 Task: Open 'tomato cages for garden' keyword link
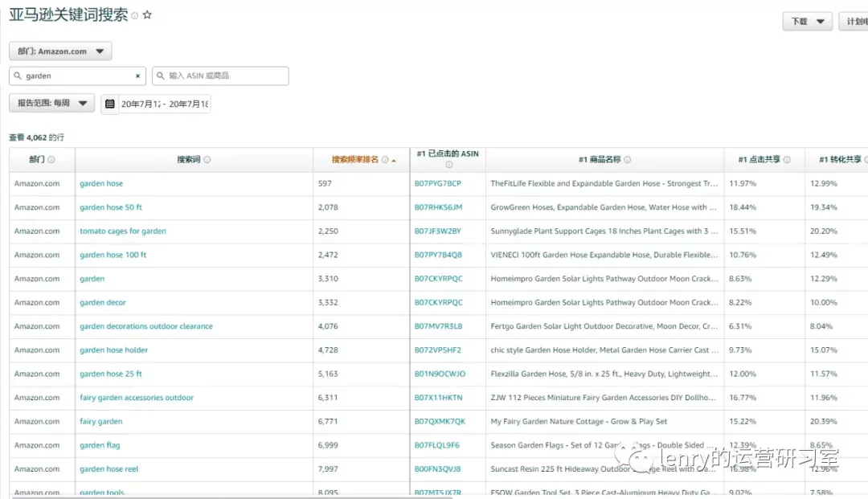coord(123,231)
